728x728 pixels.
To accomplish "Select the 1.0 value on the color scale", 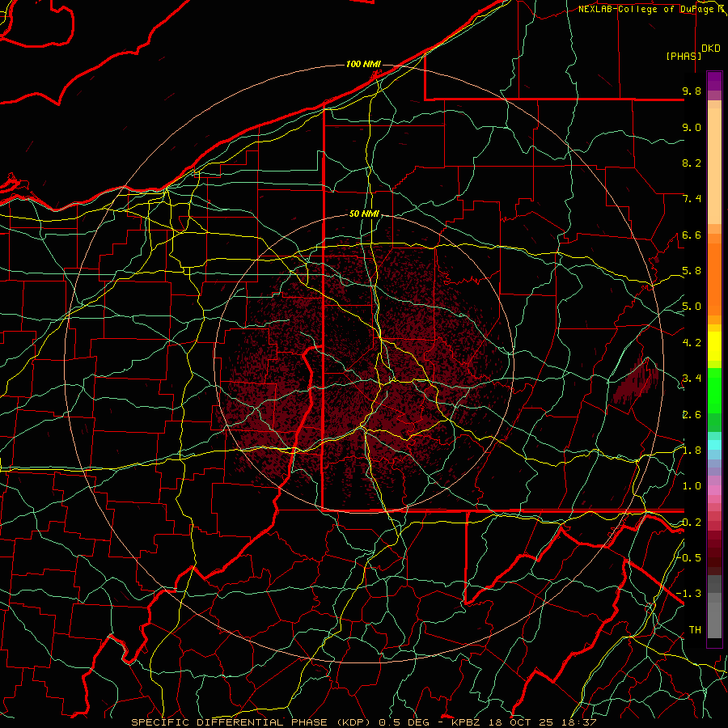I will click(x=692, y=486).
